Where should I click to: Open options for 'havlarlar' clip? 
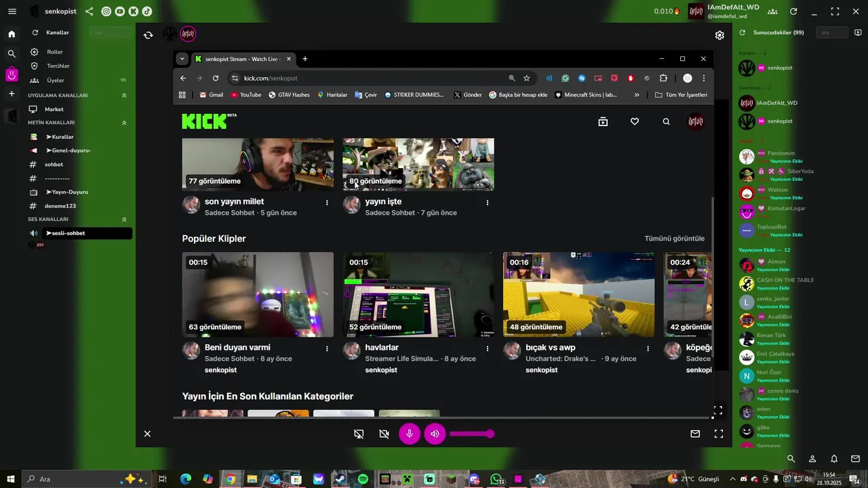tap(487, 348)
